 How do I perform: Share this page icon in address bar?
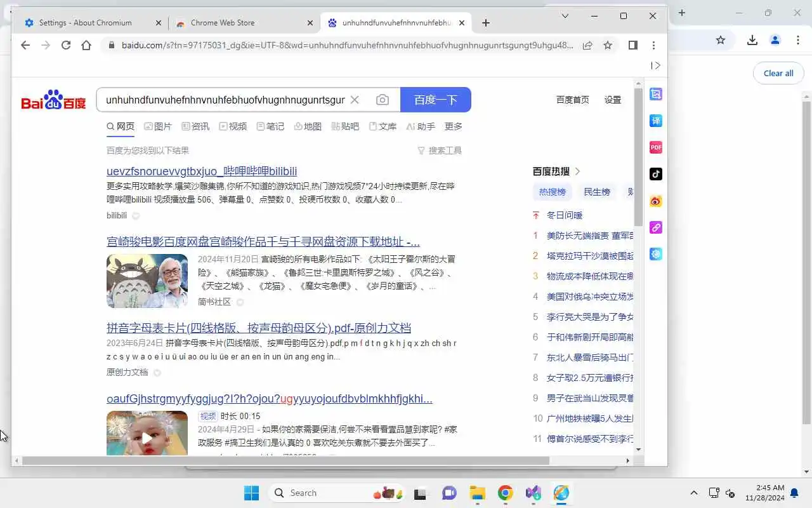click(587, 45)
